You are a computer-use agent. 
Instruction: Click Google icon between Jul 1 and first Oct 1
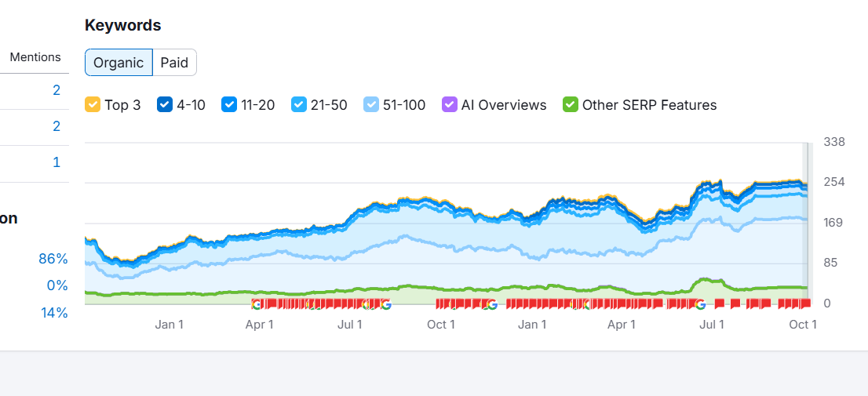385,304
